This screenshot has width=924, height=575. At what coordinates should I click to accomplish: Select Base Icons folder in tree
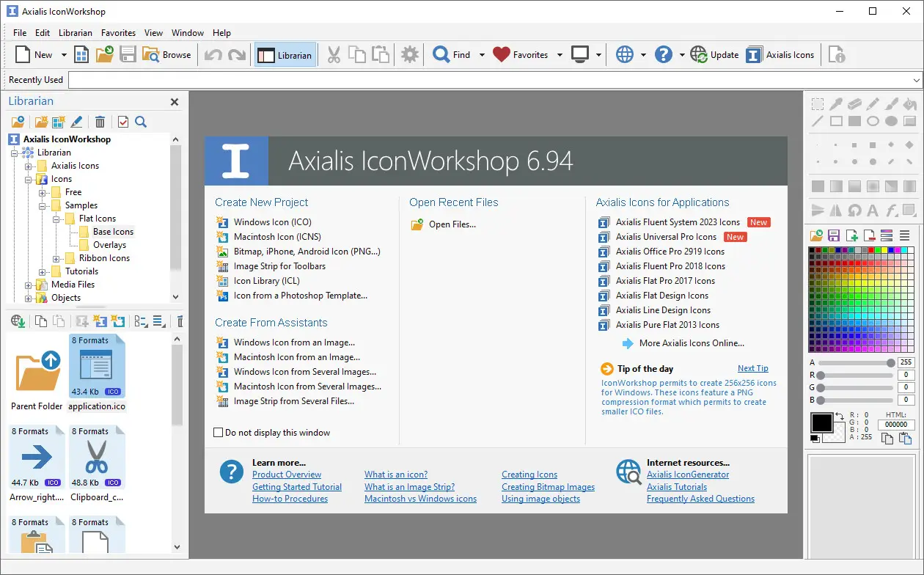click(113, 232)
